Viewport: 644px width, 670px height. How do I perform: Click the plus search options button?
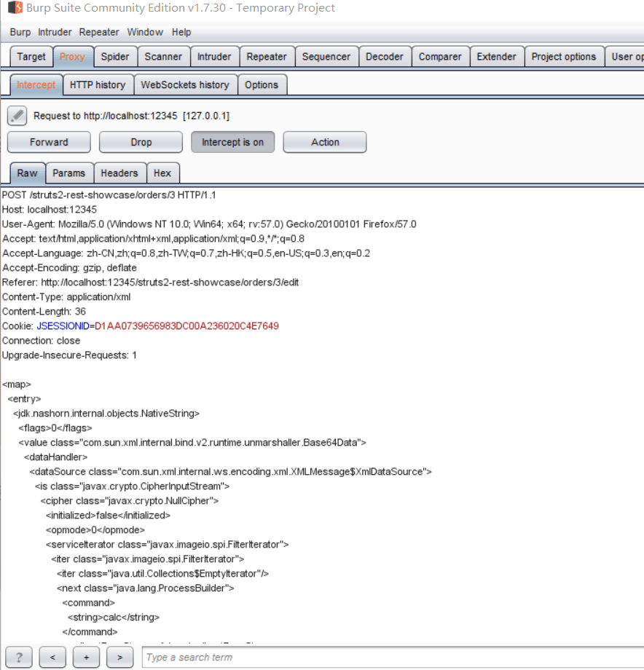(86, 657)
